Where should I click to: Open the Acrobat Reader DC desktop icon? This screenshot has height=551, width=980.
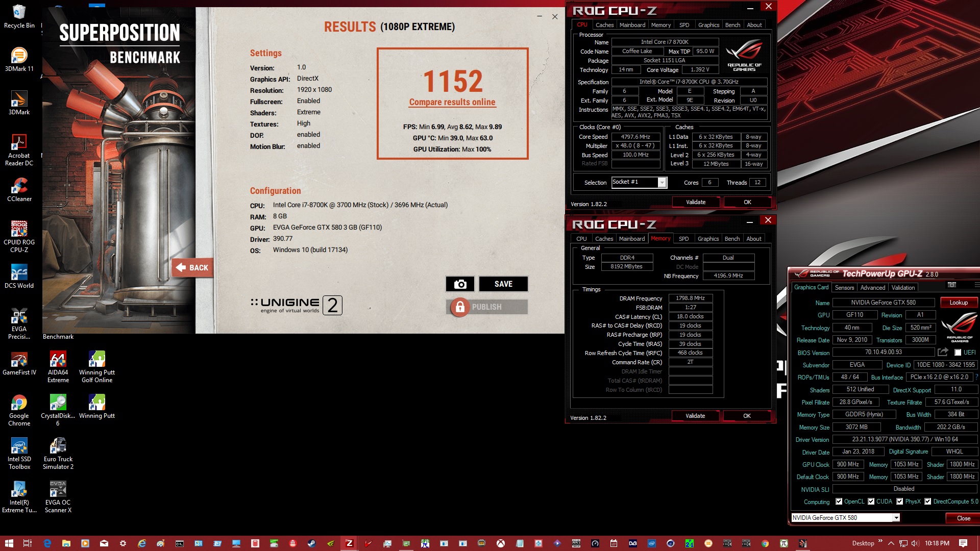tap(19, 150)
